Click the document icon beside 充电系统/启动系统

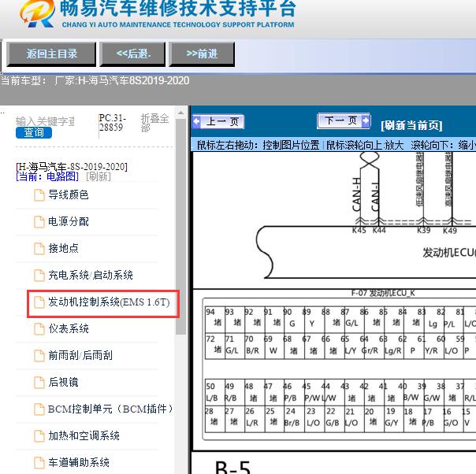(x=39, y=276)
